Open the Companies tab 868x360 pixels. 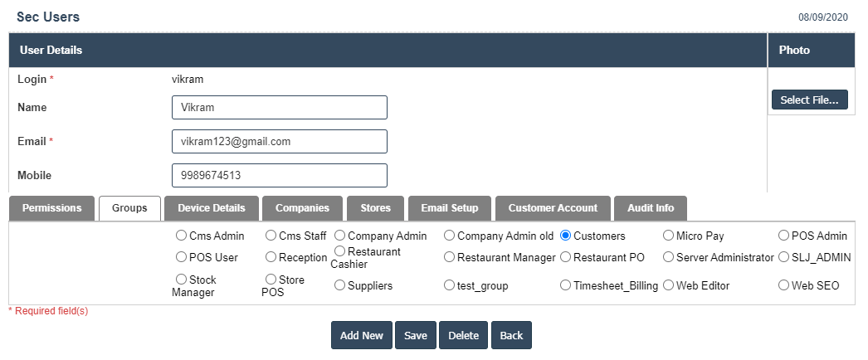tap(302, 208)
